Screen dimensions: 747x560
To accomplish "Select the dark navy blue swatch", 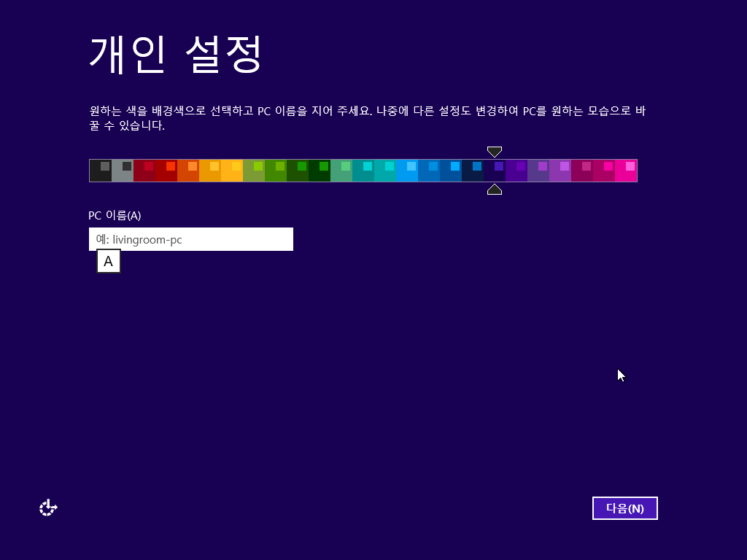I will pyautogui.click(x=473, y=171).
